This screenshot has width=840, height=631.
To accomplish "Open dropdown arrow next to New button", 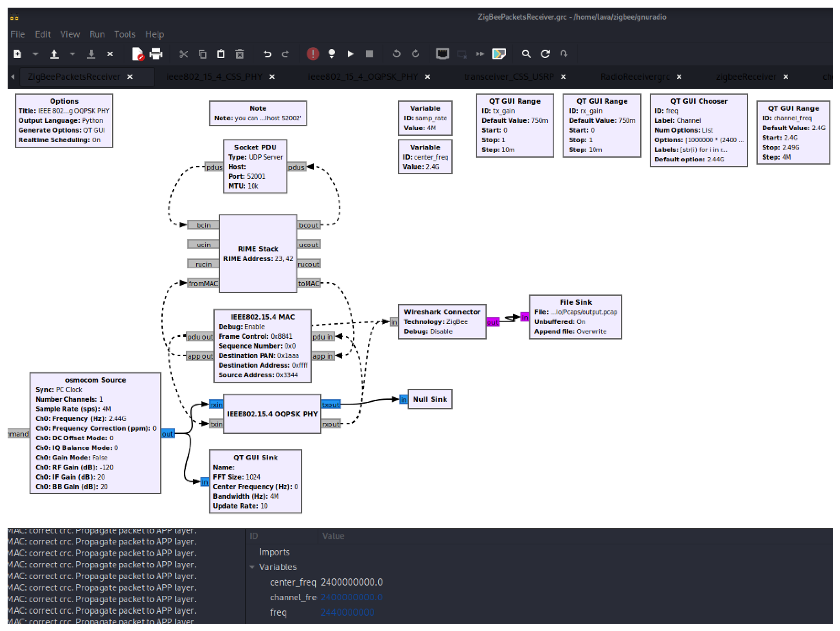I will click(x=35, y=54).
